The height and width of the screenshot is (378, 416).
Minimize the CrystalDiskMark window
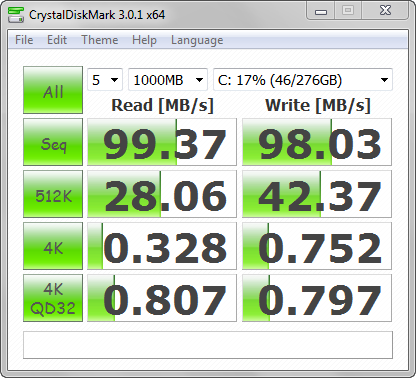pyautogui.click(x=321, y=11)
